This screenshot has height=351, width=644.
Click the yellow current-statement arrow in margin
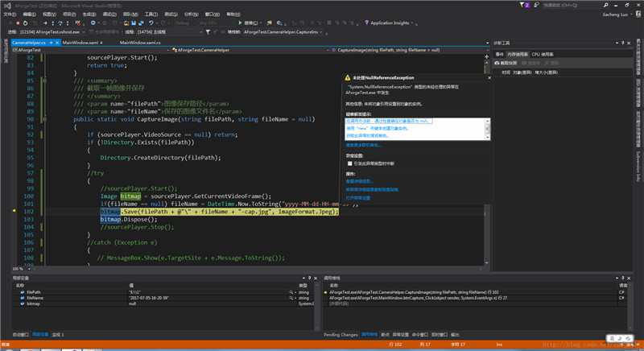pos(15,211)
